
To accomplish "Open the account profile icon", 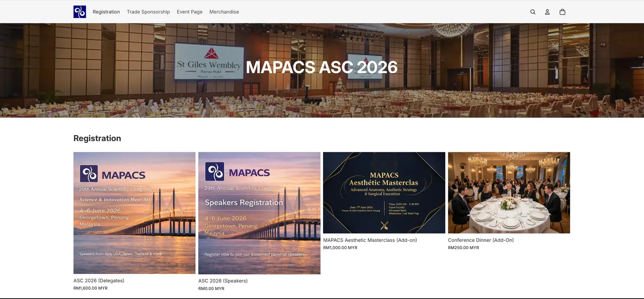I will (x=547, y=12).
